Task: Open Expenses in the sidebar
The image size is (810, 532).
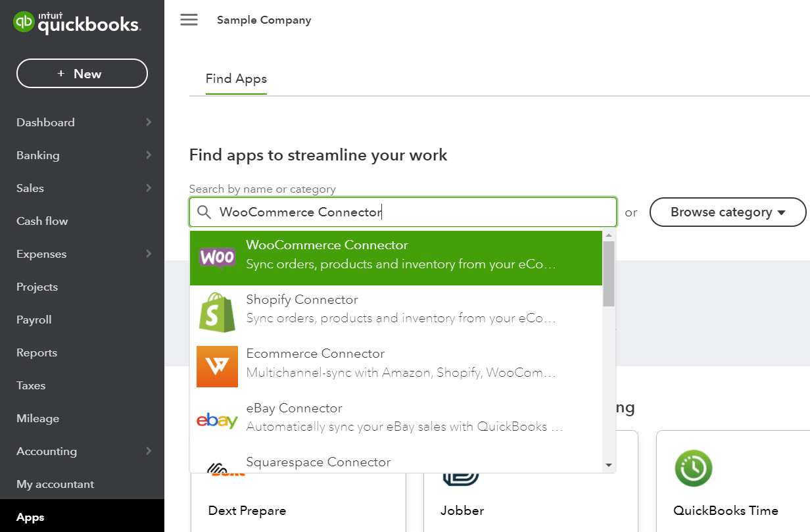Action: pos(82,254)
